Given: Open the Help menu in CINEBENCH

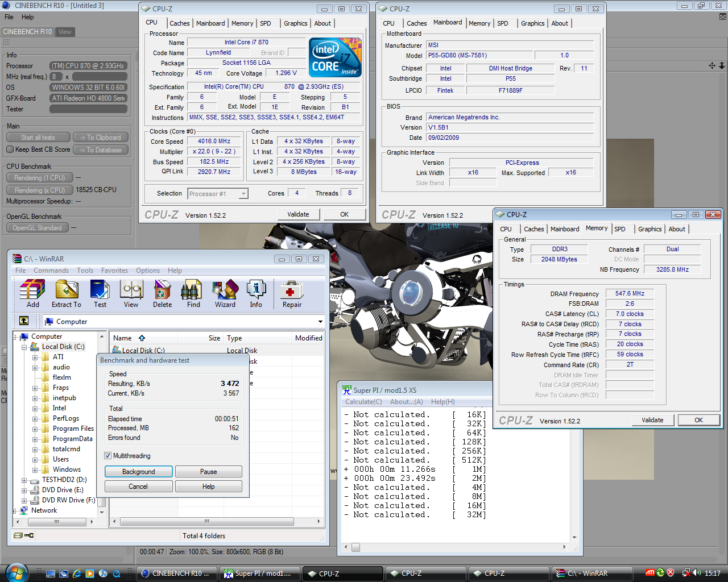Looking at the screenshot, I should tap(27, 17).
